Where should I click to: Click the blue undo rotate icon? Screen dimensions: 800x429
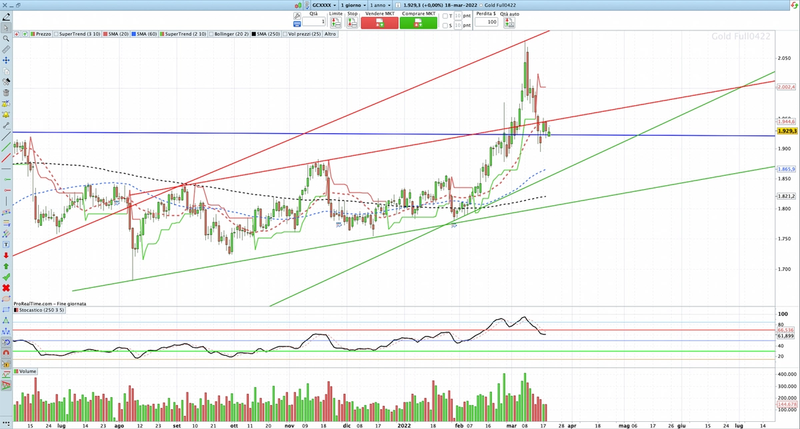(6, 342)
